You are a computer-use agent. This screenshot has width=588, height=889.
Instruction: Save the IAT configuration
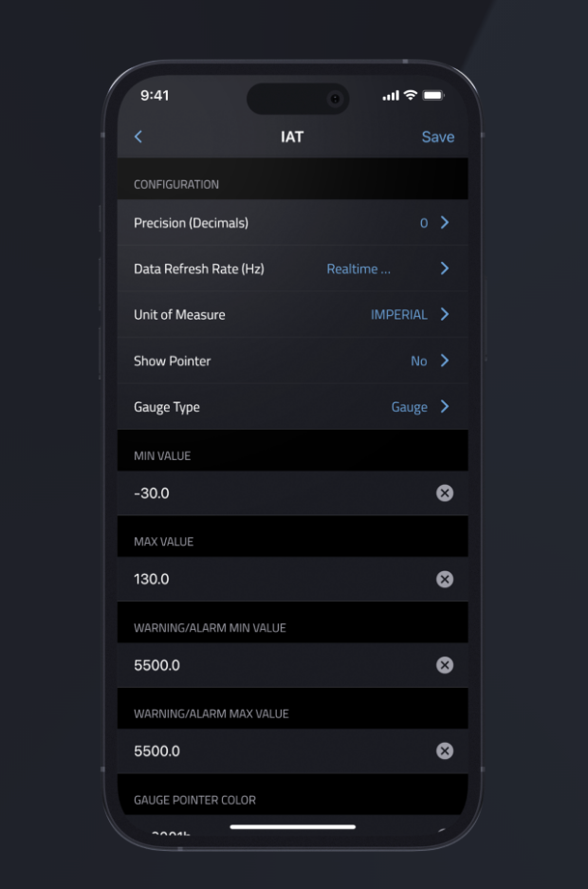tap(437, 137)
